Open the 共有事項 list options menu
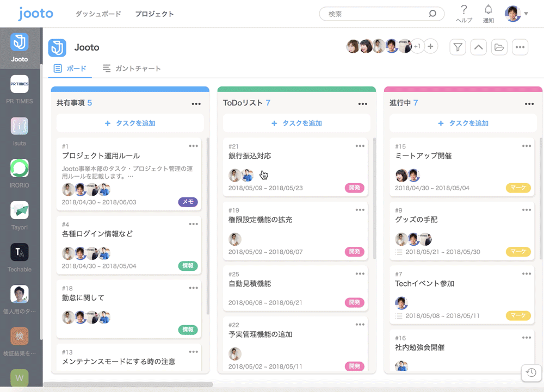This screenshot has height=392, width=544. (196, 103)
